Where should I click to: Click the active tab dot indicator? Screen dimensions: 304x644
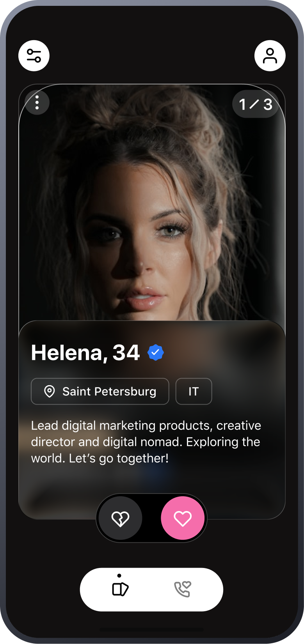119,575
